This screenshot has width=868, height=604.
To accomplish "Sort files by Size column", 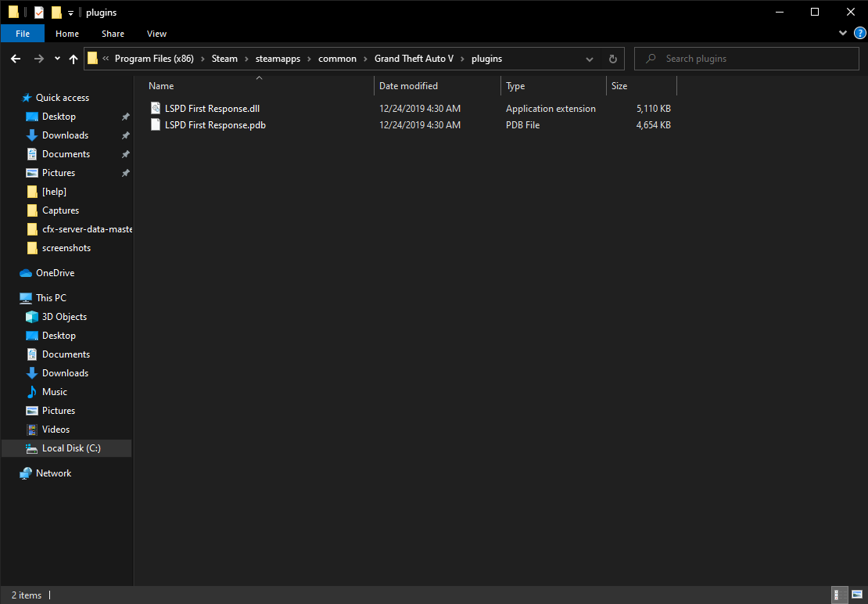I will click(641, 86).
